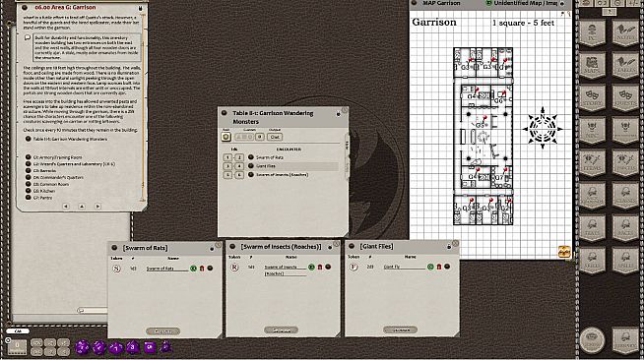Open link for 'Giant Flies' table row
The width and height of the screenshot is (644, 360).
coord(251,165)
